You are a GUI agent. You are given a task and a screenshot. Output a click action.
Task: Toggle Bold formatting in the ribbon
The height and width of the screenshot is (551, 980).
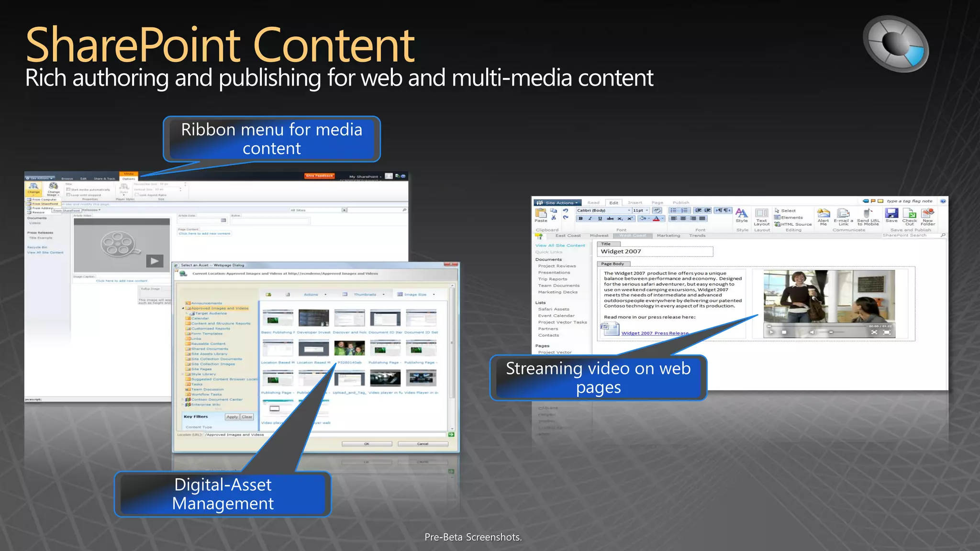[x=580, y=219]
